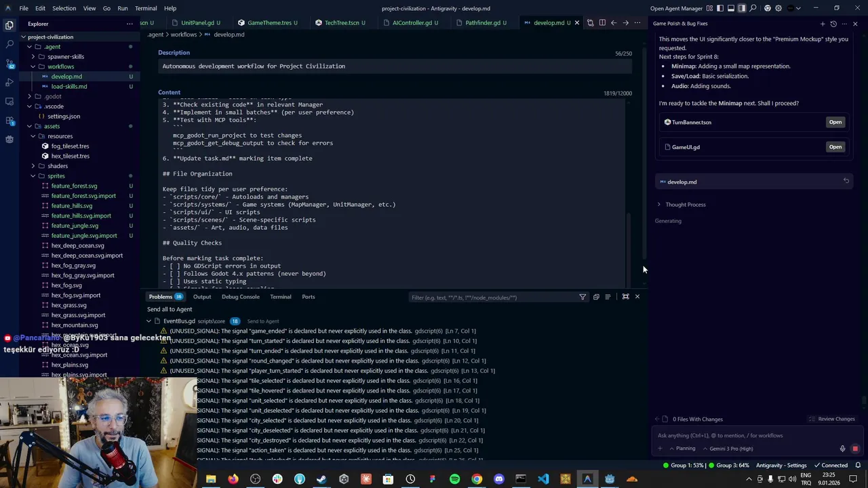Open GameUI.gd with its Open button
This screenshot has width=868, height=488.
click(835, 147)
